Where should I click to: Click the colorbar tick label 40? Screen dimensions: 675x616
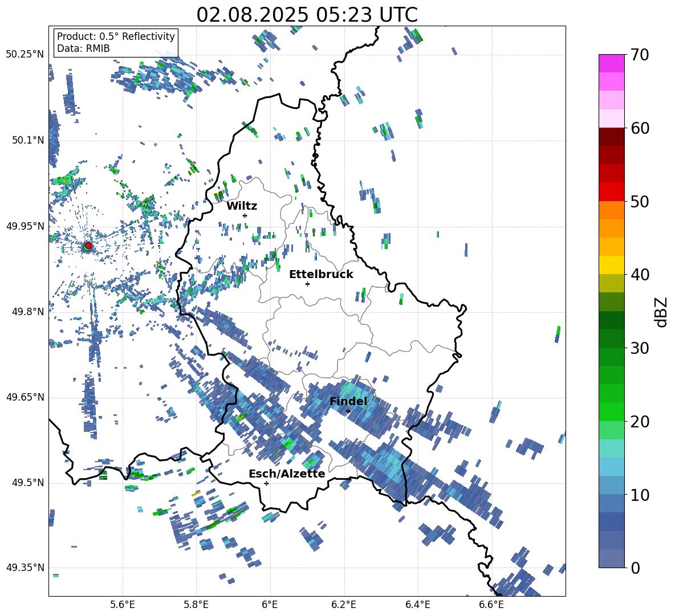coord(640,275)
